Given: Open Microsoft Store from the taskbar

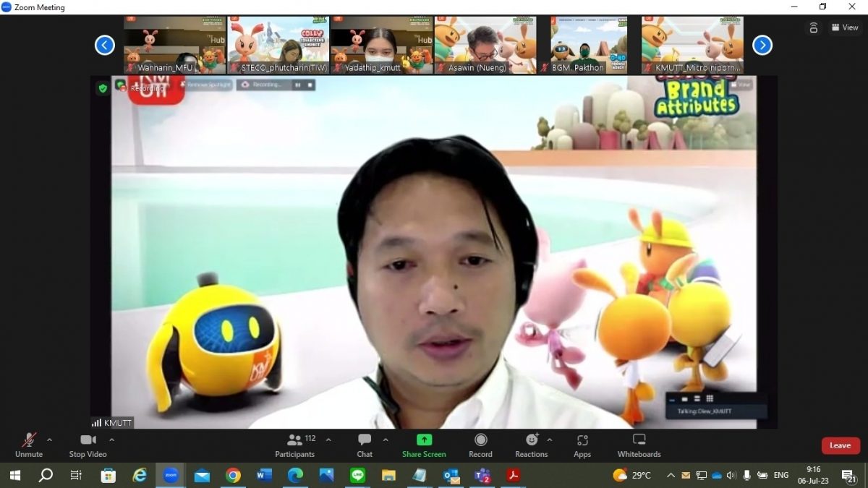Looking at the screenshot, I should [109, 475].
